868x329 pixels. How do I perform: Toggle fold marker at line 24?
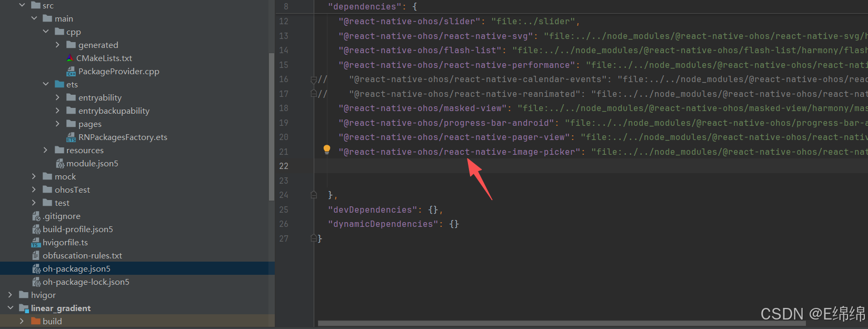(x=314, y=195)
